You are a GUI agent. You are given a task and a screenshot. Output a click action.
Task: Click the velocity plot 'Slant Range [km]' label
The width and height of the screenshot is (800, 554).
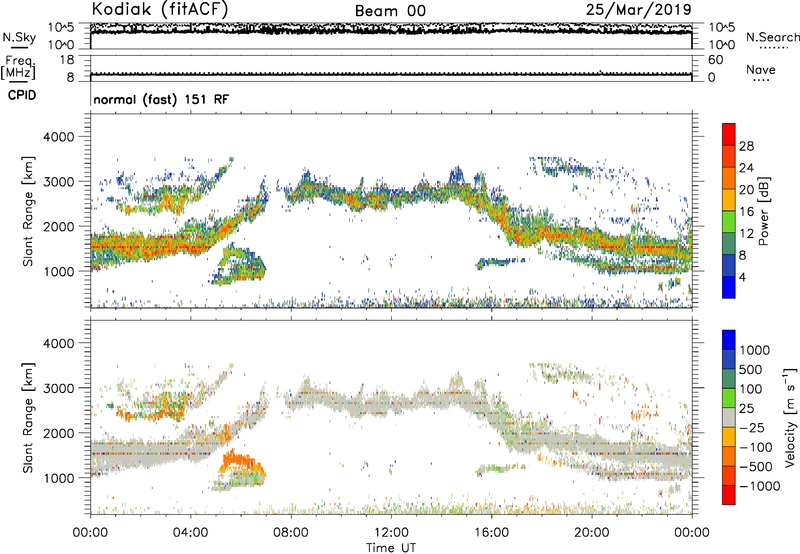pos(28,418)
